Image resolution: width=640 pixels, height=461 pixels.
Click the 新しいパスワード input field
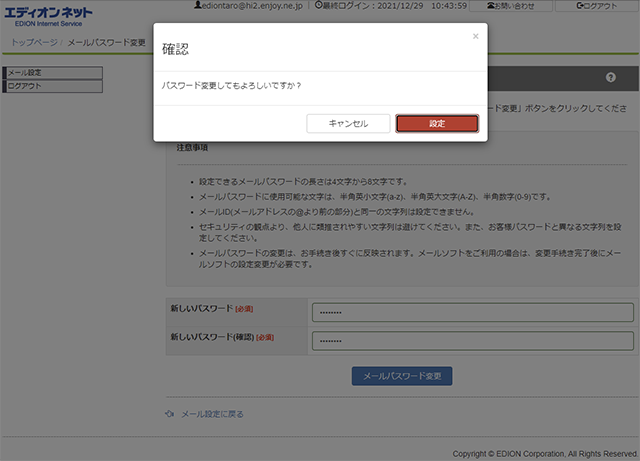[473, 312]
